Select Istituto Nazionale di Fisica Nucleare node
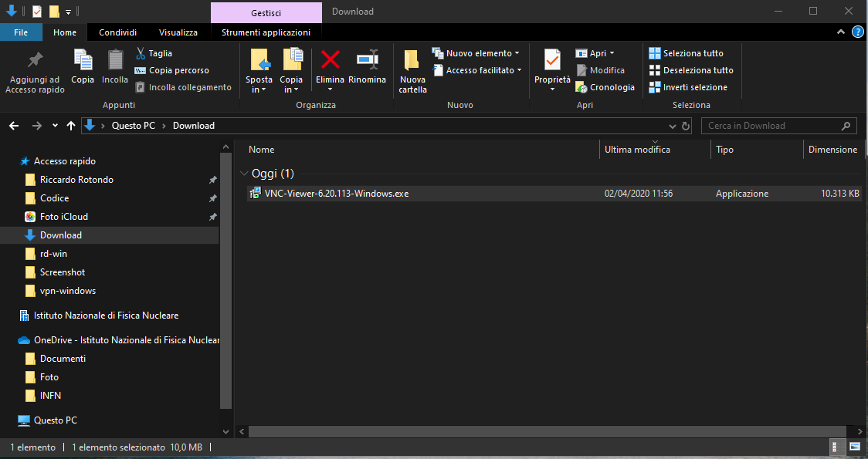Viewport: 868px width, 459px height. (106, 316)
